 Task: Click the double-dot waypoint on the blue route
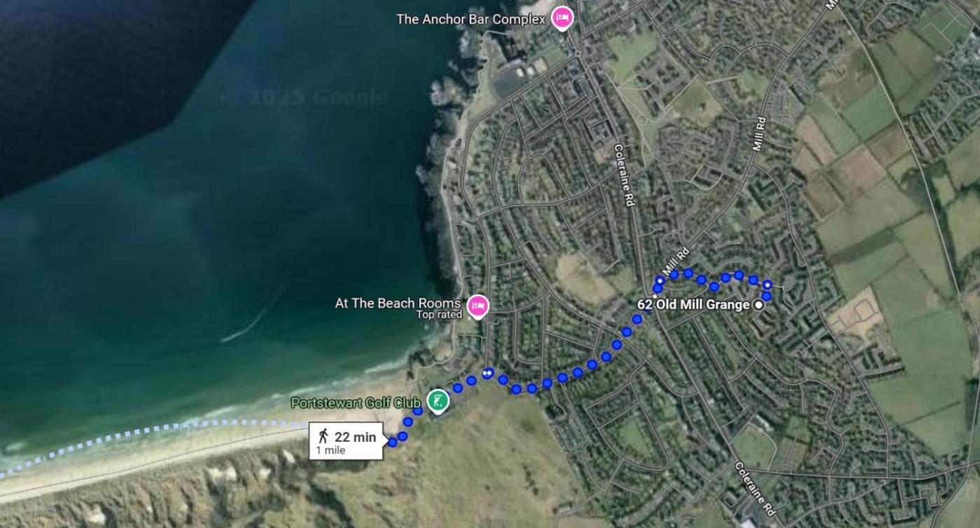coord(489,372)
